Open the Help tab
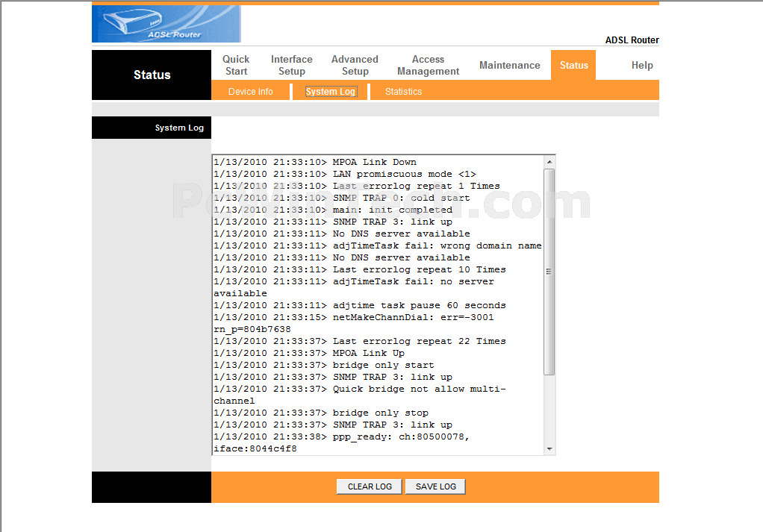Screen dimensions: 763x532 click(x=642, y=65)
